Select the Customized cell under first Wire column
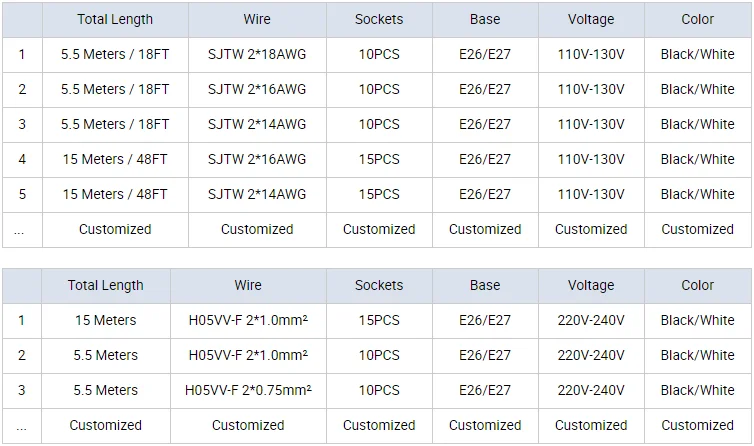This screenshot has height=446, width=754. 257,230
